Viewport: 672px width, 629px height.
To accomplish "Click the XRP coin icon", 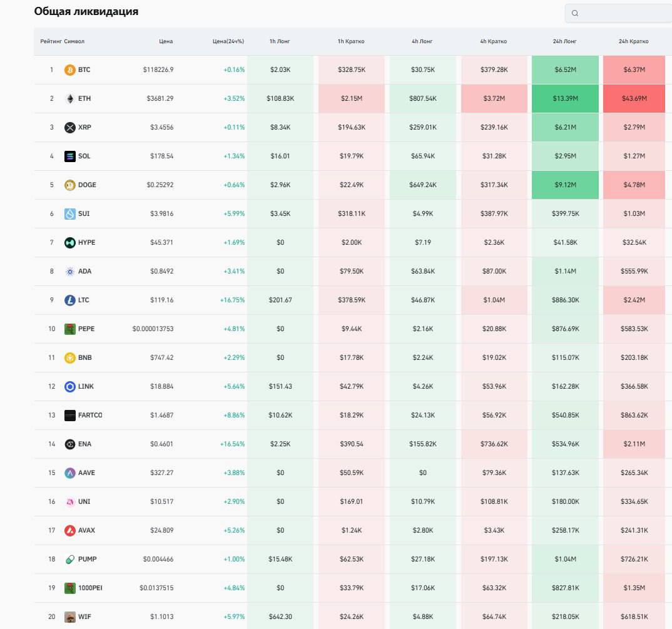I will tap(70, 127).
